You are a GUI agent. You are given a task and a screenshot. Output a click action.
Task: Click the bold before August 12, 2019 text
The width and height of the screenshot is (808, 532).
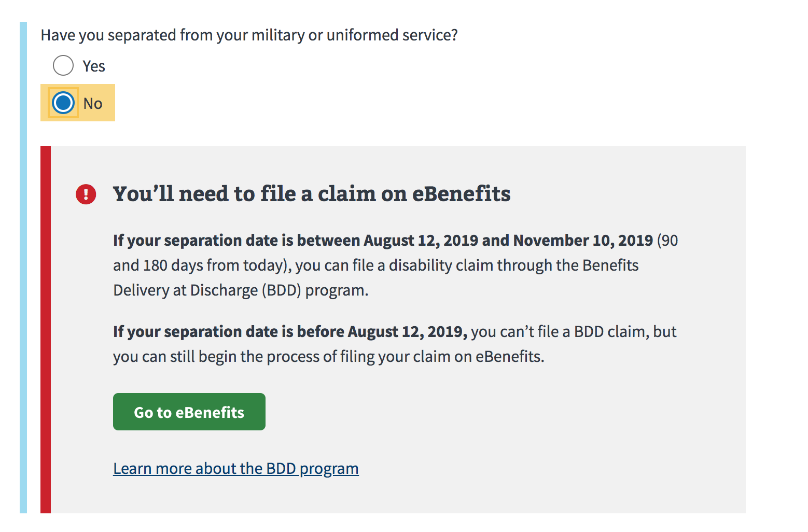tap(290, 332)
